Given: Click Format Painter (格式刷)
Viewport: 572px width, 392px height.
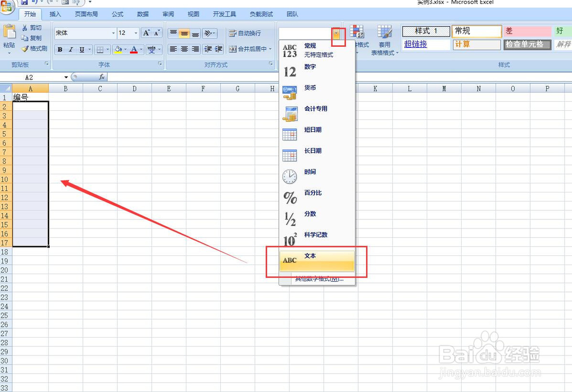Looking at the screenshot, I should (35, 49).
